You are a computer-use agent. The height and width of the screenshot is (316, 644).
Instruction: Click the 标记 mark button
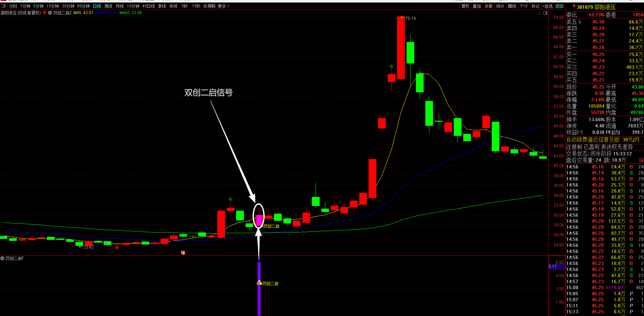click(536, 6)
